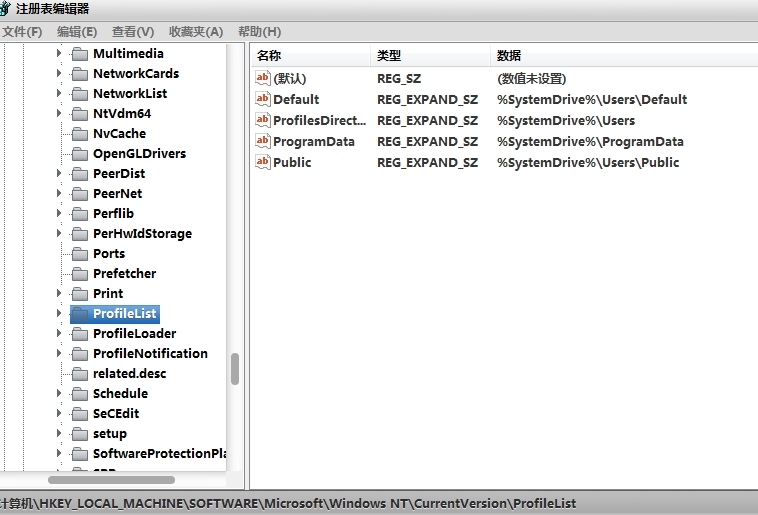Screen dimensions: 758x515
Task: Click the NetworkList folder icon
Action: tap(79, 94)
